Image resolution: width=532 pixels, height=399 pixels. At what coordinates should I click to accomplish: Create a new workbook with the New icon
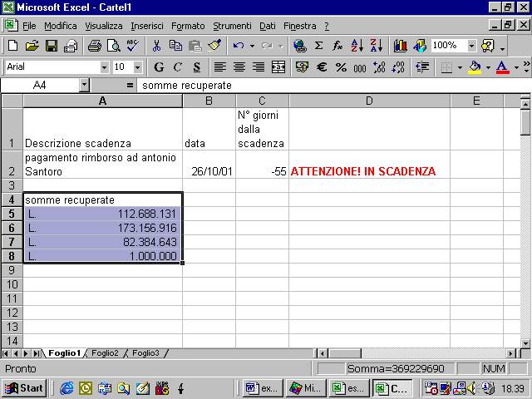tap(13, 46)
